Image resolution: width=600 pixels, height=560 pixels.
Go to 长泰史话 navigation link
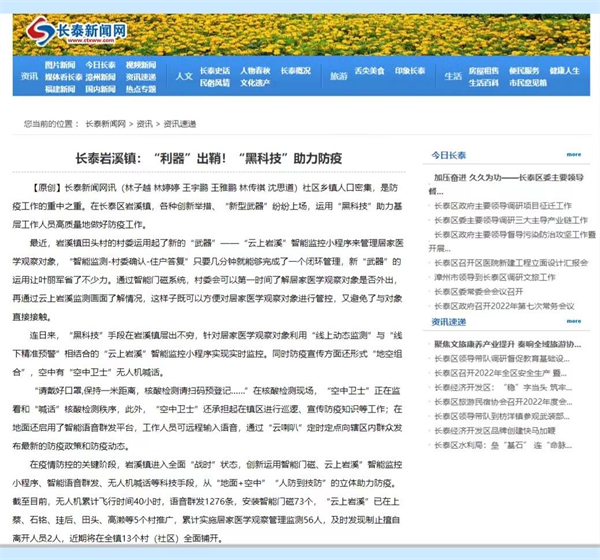tap(215, 71)
